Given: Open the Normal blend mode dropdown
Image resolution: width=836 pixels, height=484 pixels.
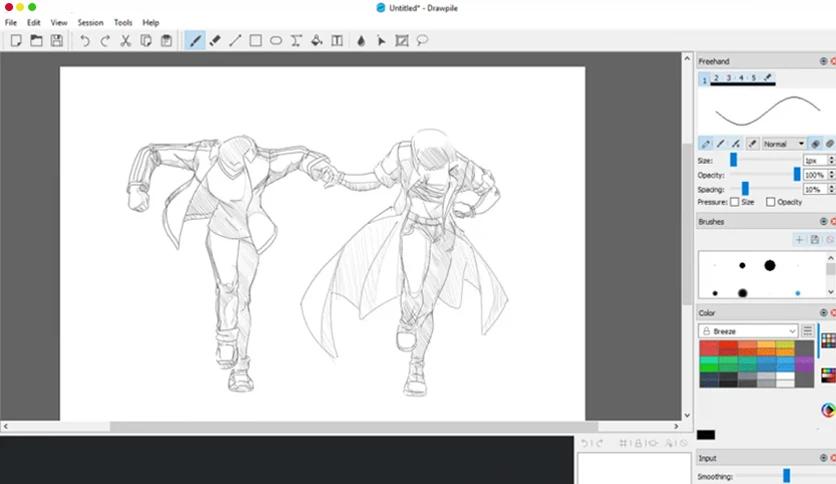Looking at the screenshot, I should coord(783,144).
